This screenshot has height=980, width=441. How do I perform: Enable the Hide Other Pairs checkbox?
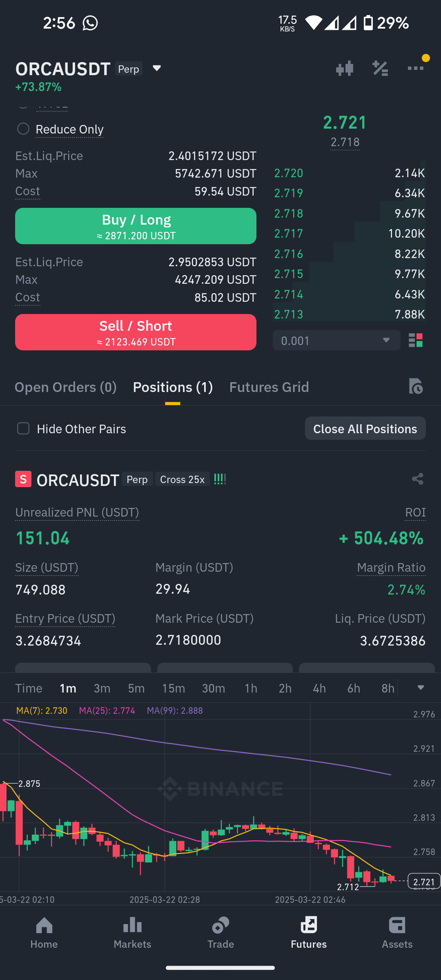point(23,428)
